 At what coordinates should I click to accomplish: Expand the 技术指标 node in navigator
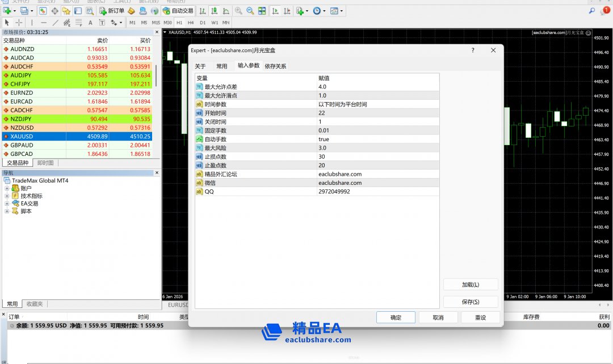coord(7,196)
